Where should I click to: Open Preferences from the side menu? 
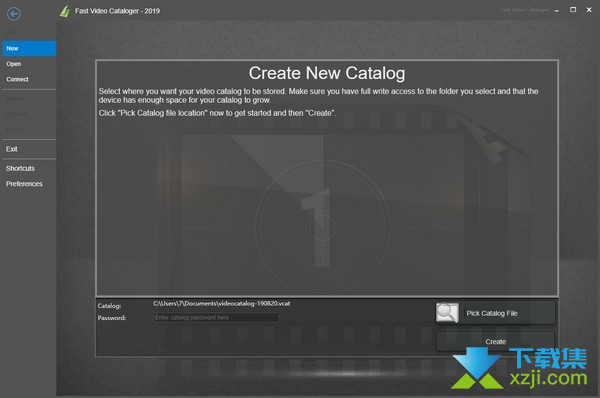click(29, 184)
